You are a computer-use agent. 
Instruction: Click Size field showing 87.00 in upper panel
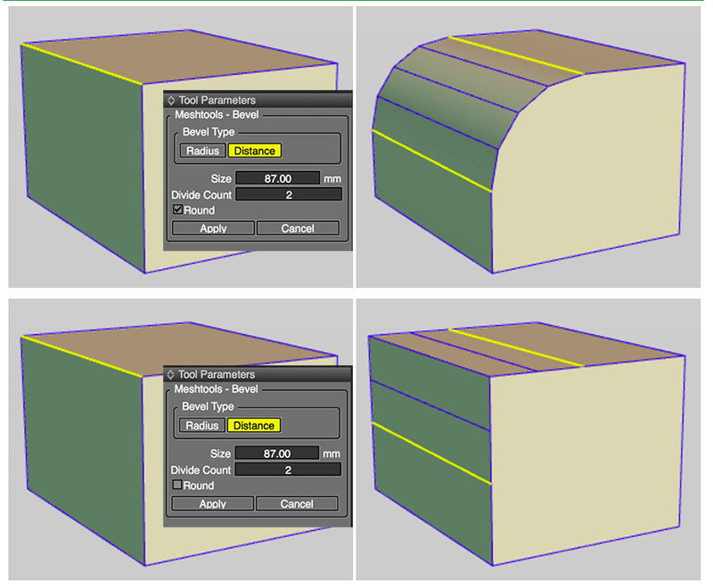(278, 178)
